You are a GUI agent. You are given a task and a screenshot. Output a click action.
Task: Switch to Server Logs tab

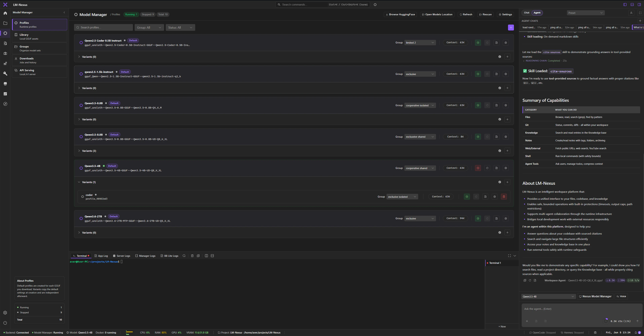121,256
